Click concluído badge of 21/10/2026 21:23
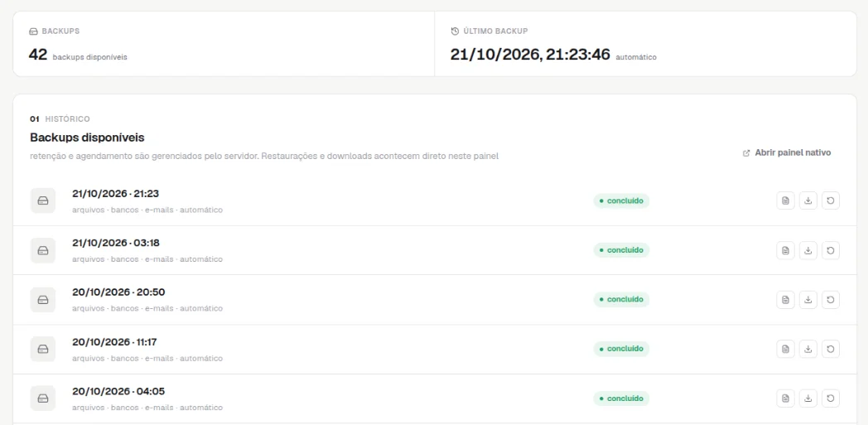Viewport: 868px width, 425px height. point(621,200)
